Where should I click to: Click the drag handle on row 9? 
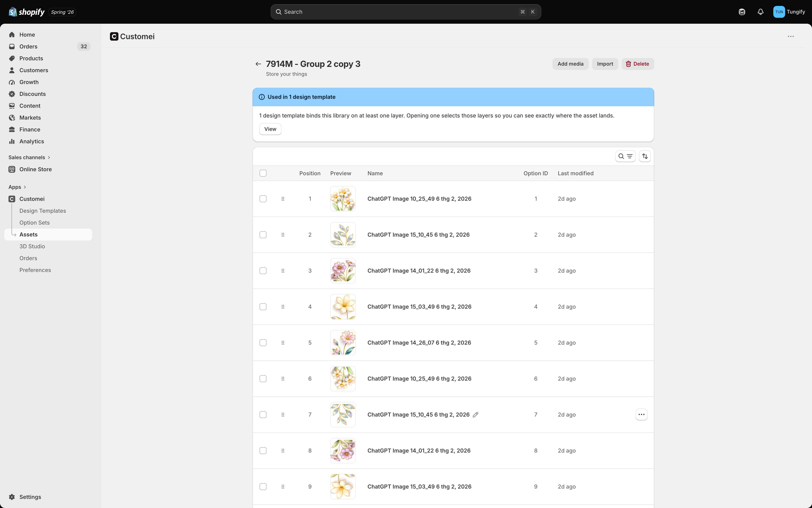(x=283, y=486)
